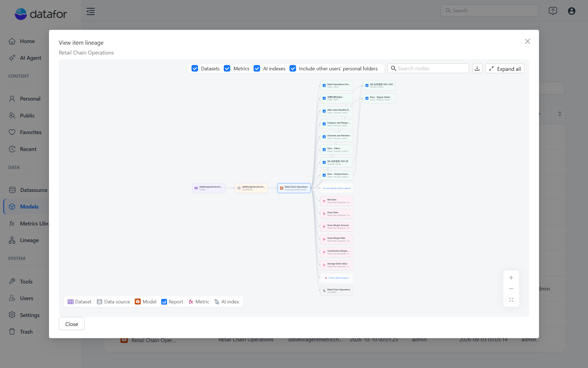Collapse the sidebar using the menu icon
Image resolution: width=588 pixels, height=368 pixels.
tap(91, 11)
